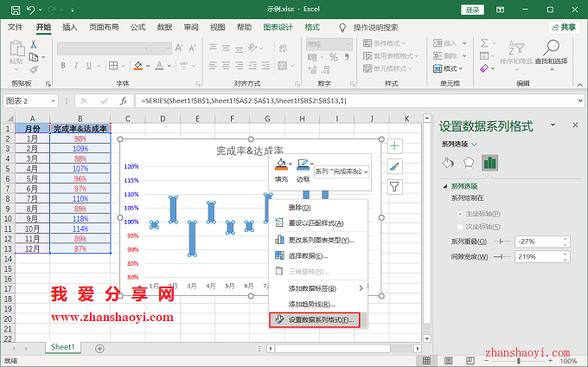Switch to the 格式 Format ribbon tab
The height and width of the screenshot is (367, 588).
[x=312, y=28]
